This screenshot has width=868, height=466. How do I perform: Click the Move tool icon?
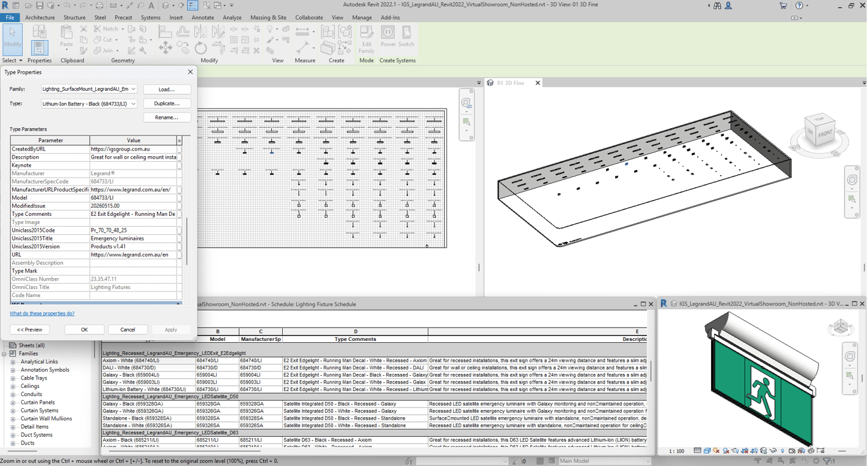tap(165, 48)
